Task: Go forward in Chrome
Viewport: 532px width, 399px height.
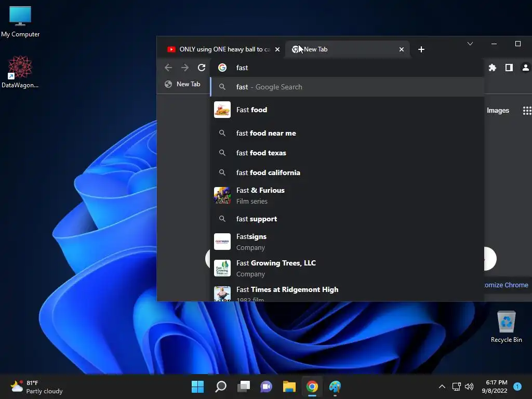Action: point(185,68)
